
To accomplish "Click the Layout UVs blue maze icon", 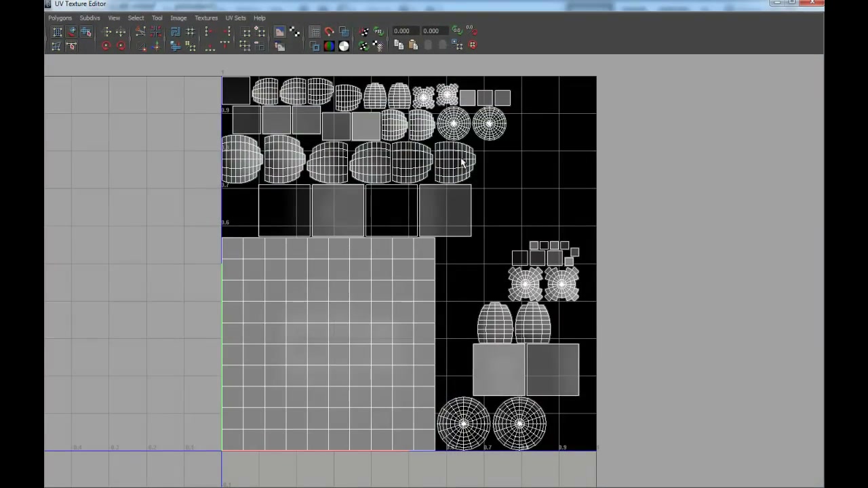I will tap(175, 32).
